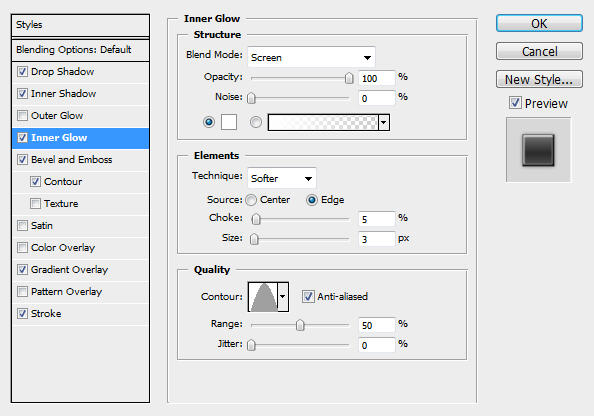Viewport: 594px width, 416px height.
Task: Toggle the Gradient Overlay checkbox
Action: point(22,269)
